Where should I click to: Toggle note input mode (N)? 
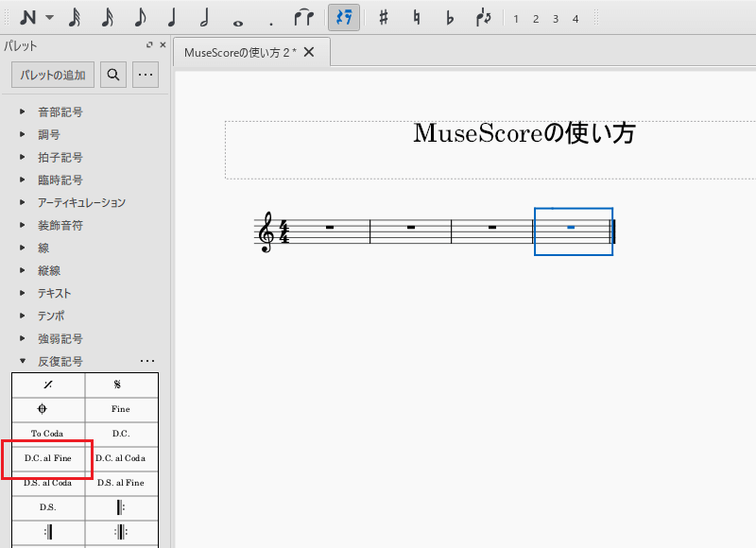click(x=27, y=18)
